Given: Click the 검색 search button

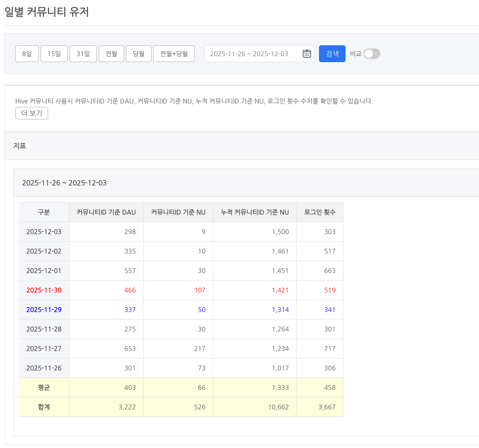Looking at the screenshot, I should pyautogui.click(x=332, y=54).
